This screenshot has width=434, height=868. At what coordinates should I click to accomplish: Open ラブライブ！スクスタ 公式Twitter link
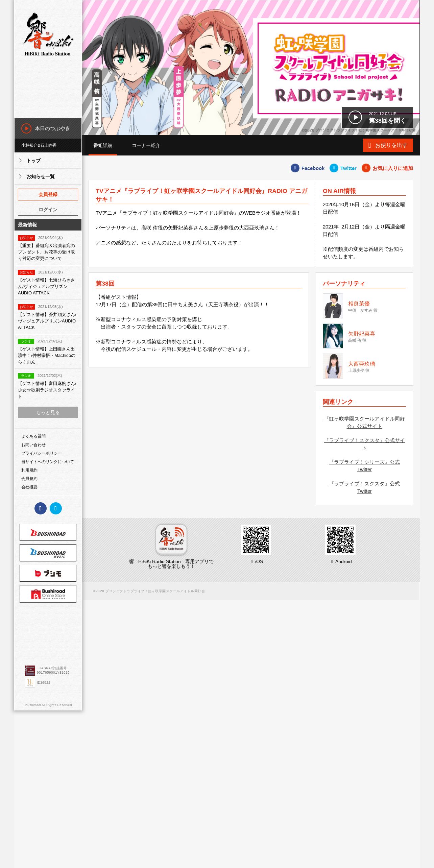[364, 487]
